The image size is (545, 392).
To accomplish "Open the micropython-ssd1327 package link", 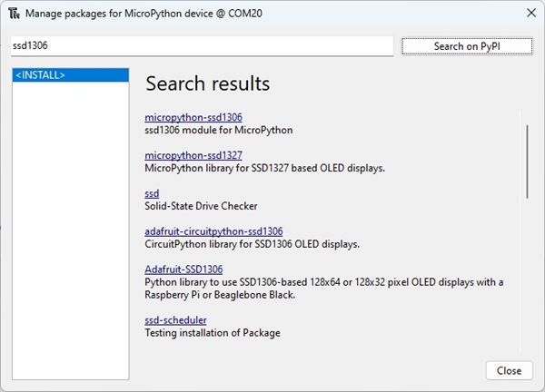I will pyautogui.click(x=193, y=155).
